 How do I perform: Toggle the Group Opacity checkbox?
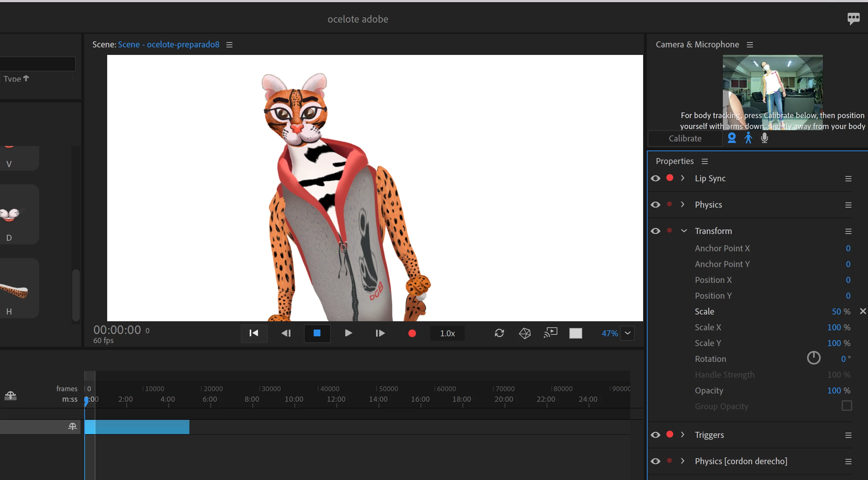[847, 406]
